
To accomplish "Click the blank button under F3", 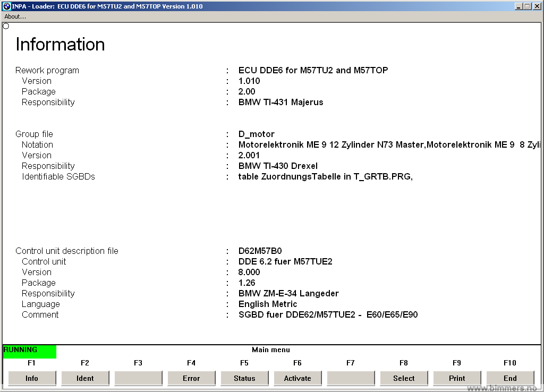I will click(138, 378).
